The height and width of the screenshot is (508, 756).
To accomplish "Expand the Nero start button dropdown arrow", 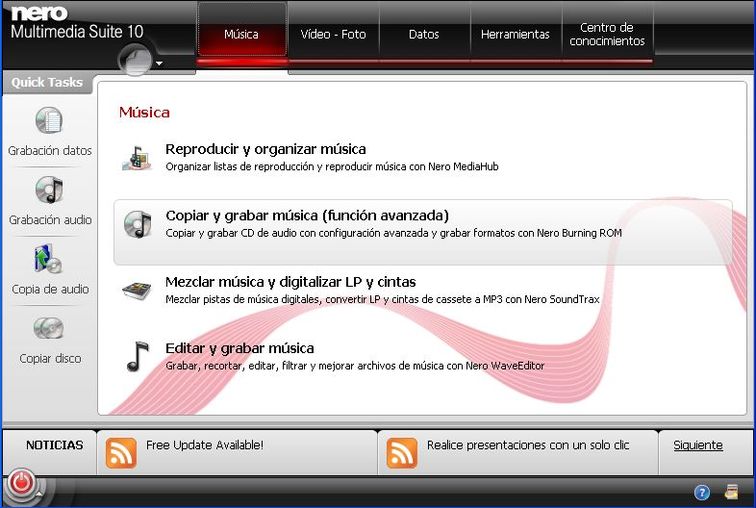I will 159,63.
